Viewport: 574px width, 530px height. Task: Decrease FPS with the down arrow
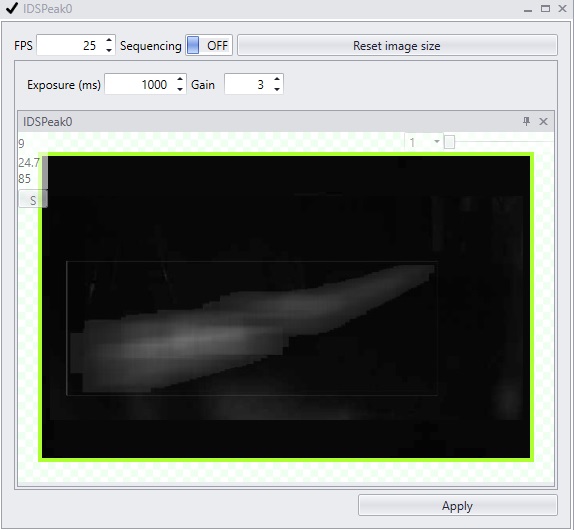[109, 51]
